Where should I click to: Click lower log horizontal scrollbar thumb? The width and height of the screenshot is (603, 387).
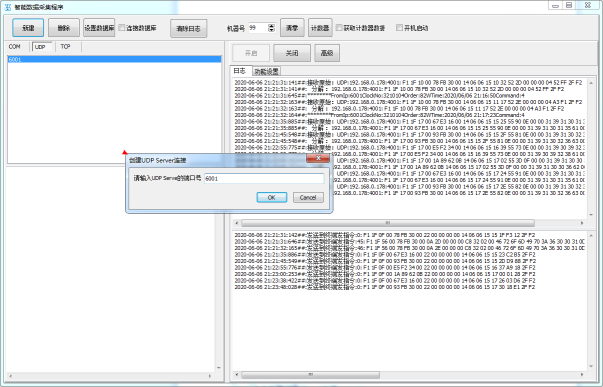click(310, 374)
